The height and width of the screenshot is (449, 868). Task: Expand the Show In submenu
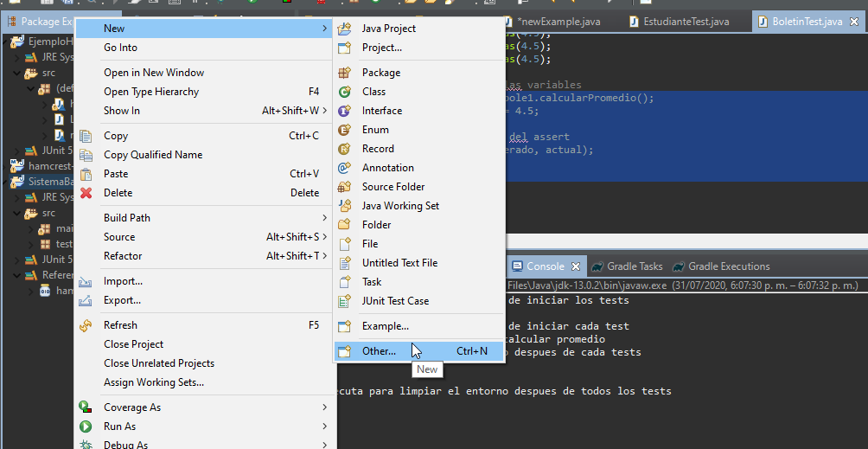pyautogui.click(x=204, y=111)
